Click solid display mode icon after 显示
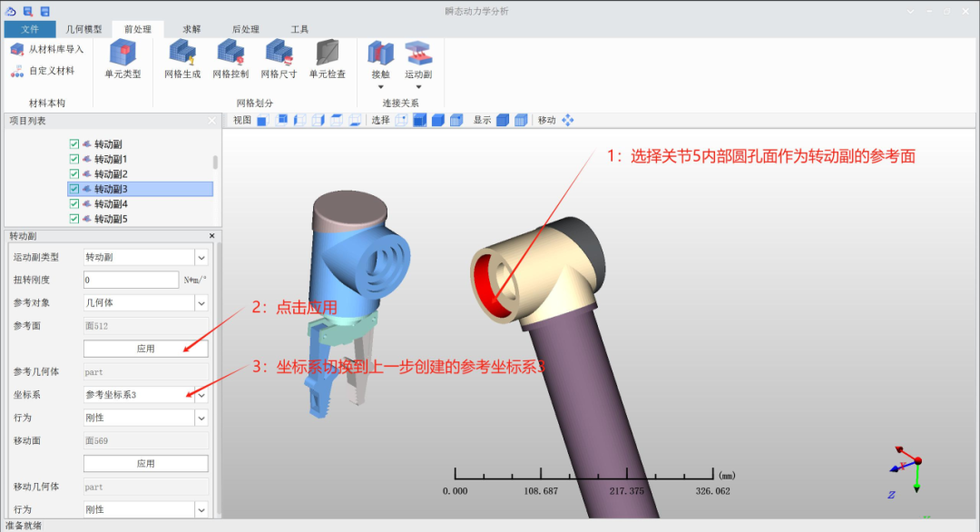980x532 pixels. [x=503, y=120]
